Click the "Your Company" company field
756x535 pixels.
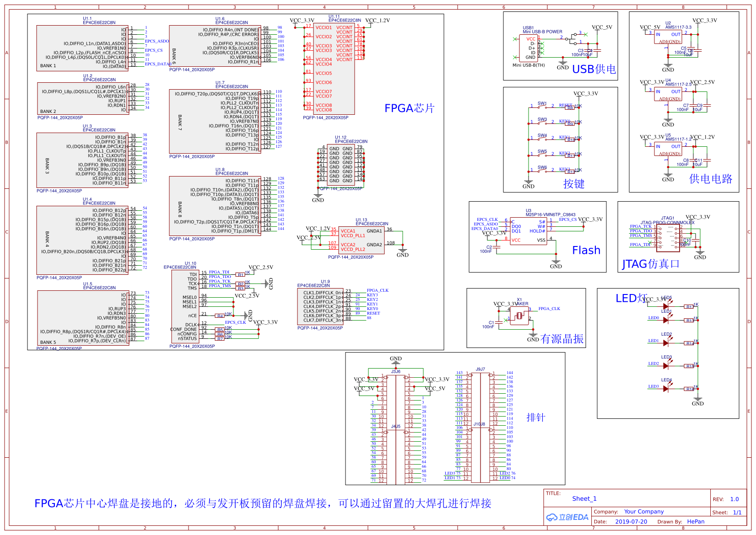click(x=643, y=512)
